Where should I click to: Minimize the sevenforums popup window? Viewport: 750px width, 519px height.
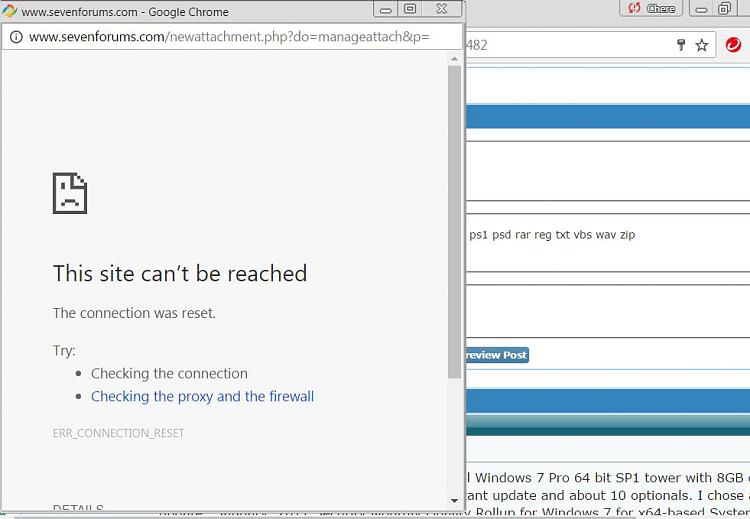(x=386, y=9)
